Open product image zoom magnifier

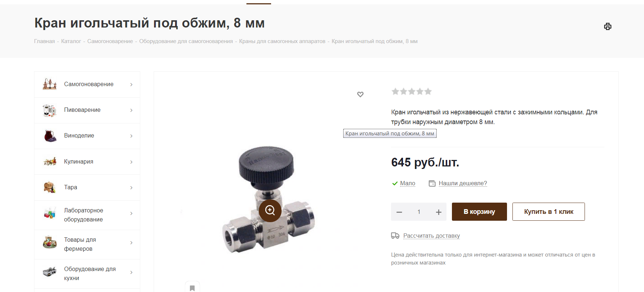coord(270,210)
